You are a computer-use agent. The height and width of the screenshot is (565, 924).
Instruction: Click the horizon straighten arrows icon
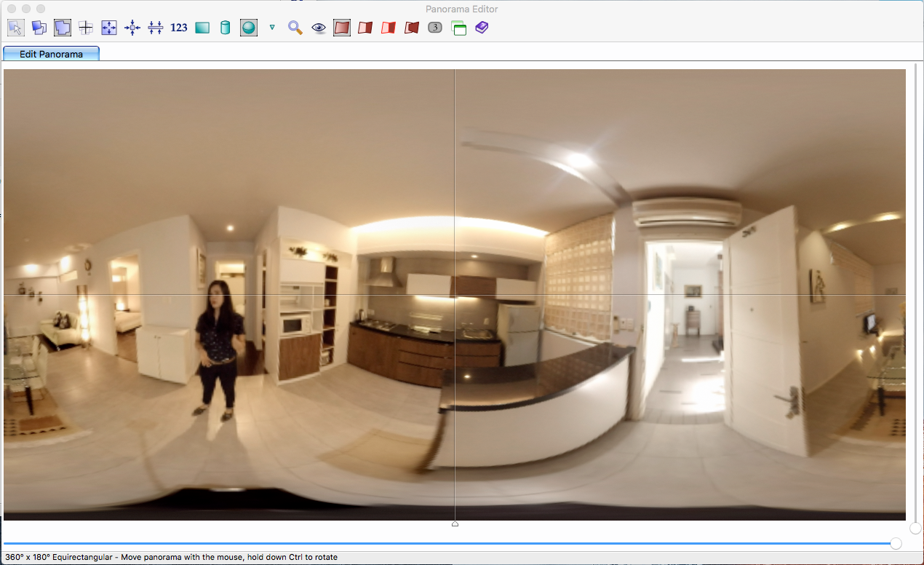click(156, 28)
